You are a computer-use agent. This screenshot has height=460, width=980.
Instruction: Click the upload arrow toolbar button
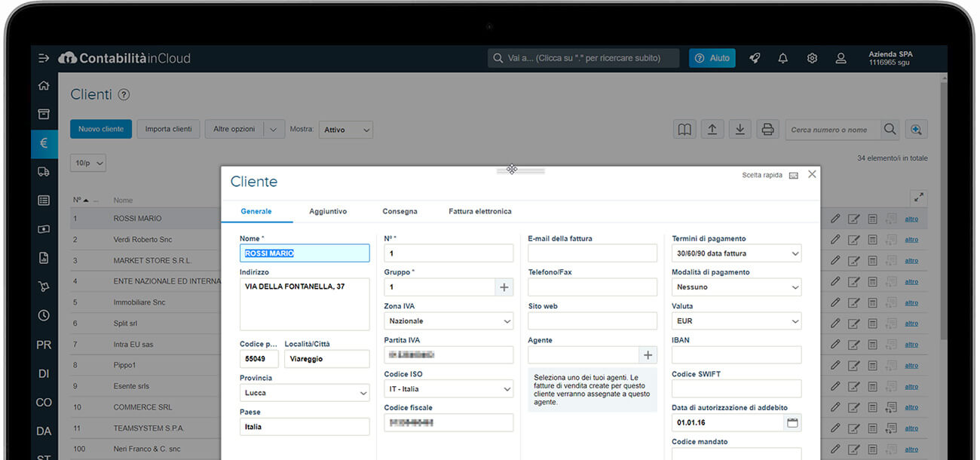coord(712,130)
